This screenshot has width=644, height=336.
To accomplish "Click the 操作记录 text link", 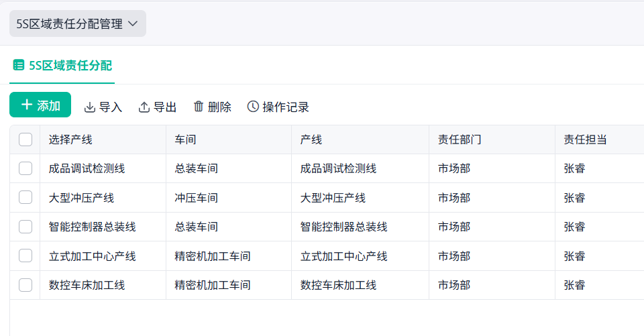I will pos(286,107).
